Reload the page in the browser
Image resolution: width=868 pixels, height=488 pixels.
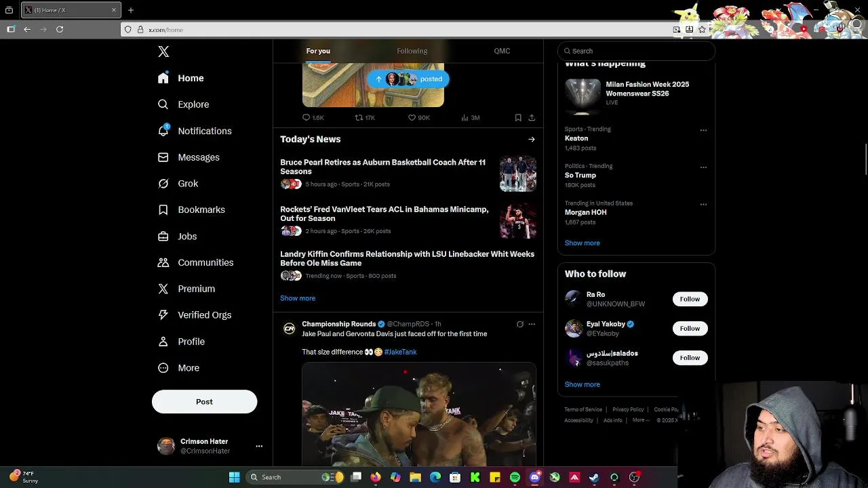point(60,29)
